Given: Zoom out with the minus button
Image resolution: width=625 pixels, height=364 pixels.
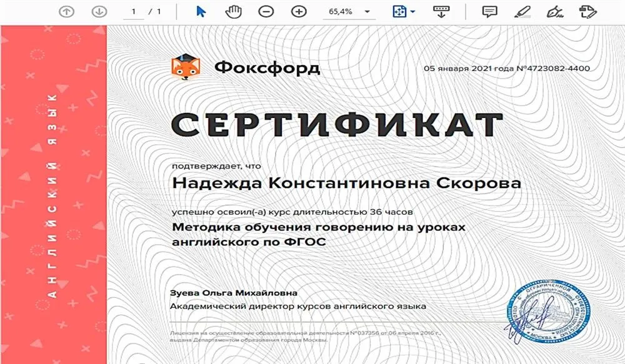Looking at the screenshot, I should 266,12.
